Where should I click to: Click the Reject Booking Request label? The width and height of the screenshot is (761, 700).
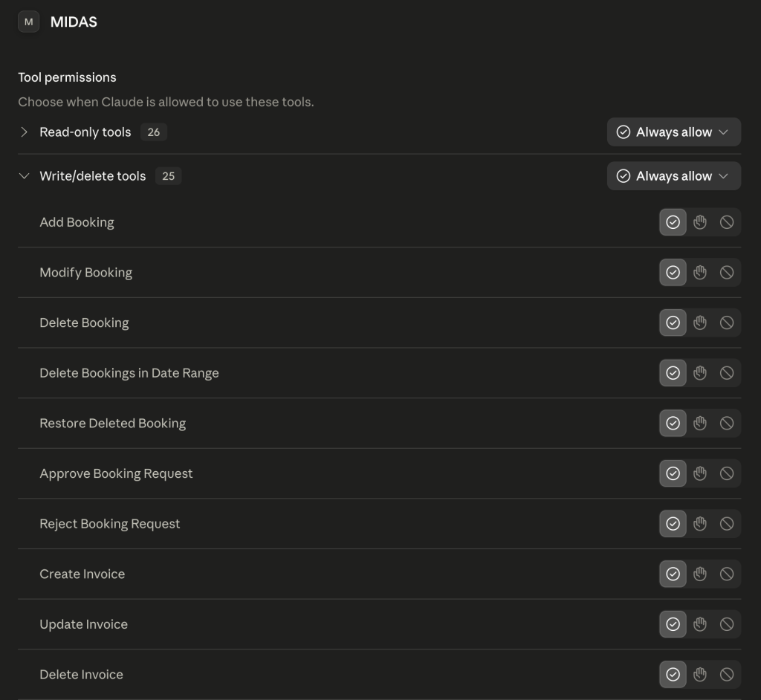110,524
